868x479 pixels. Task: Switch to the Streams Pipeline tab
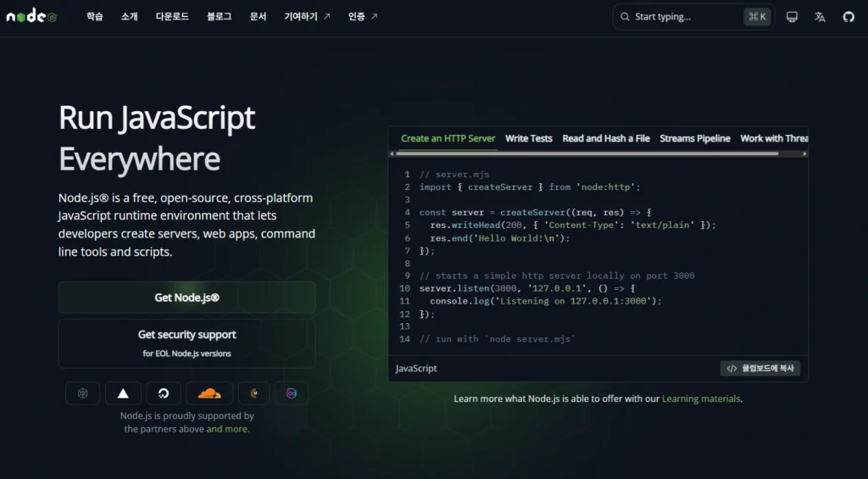pyautogui.click(x=695, y=138)
